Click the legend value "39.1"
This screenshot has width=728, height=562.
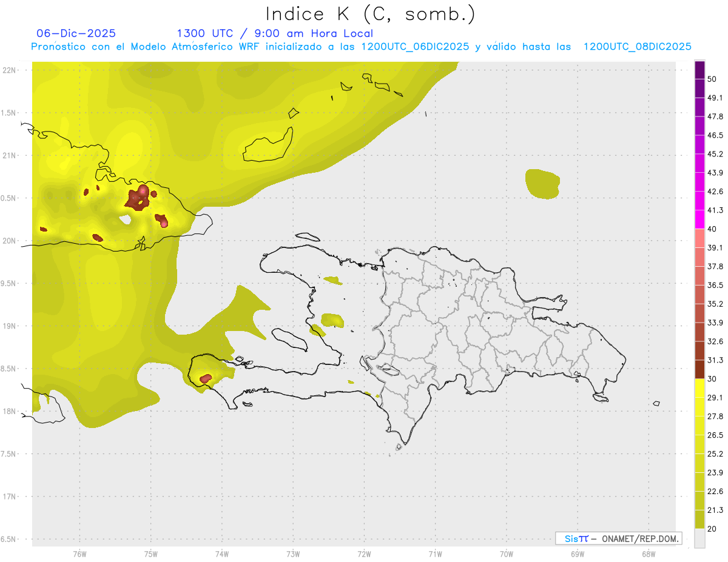pyautogui.click(x=715, y=248)
